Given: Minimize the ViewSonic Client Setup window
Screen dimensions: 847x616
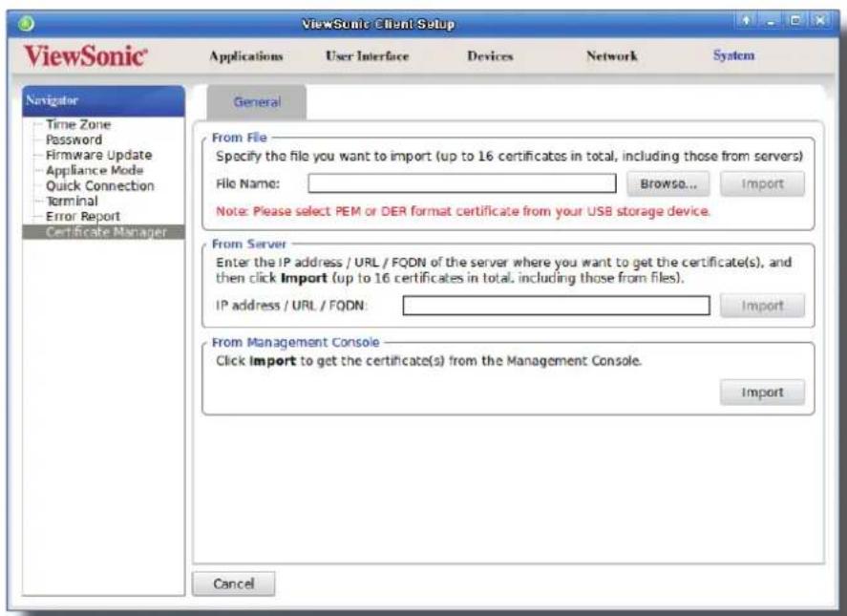Looking at the screenshot, I should pos(771,21).
